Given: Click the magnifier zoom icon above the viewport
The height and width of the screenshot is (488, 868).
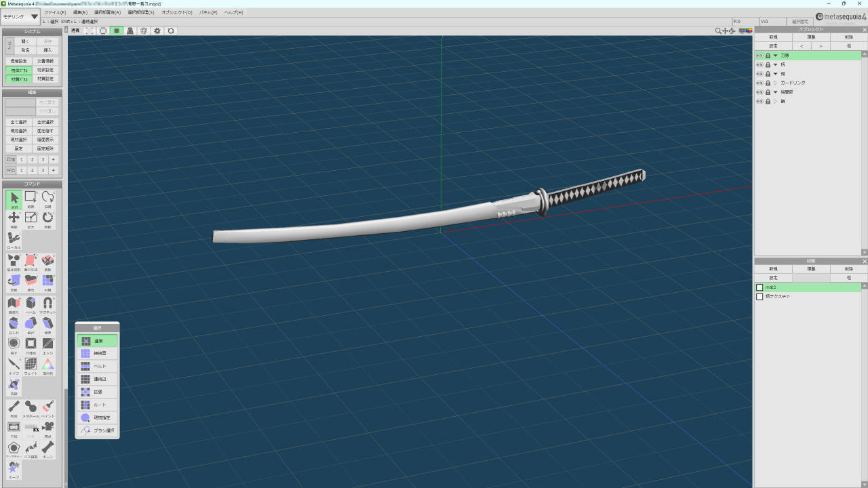Looking at the screenshot, I should pyautogui.click(x=718, y=30).
